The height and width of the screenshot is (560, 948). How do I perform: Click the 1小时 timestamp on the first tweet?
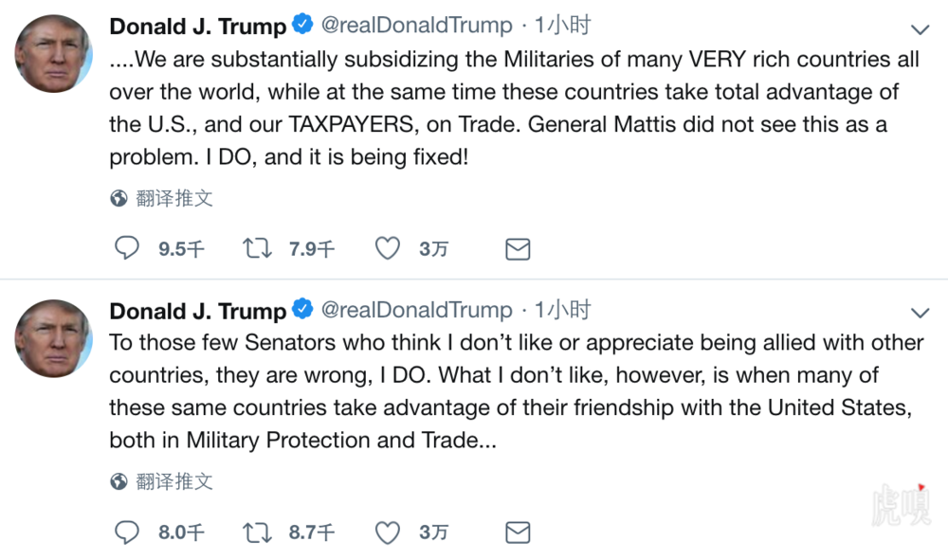click(562, 27)
